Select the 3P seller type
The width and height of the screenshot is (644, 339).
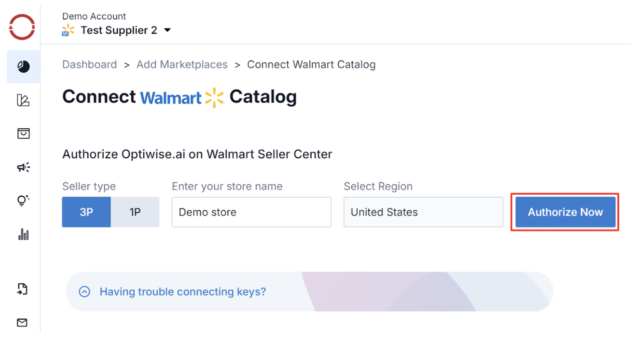pos(86,212)
